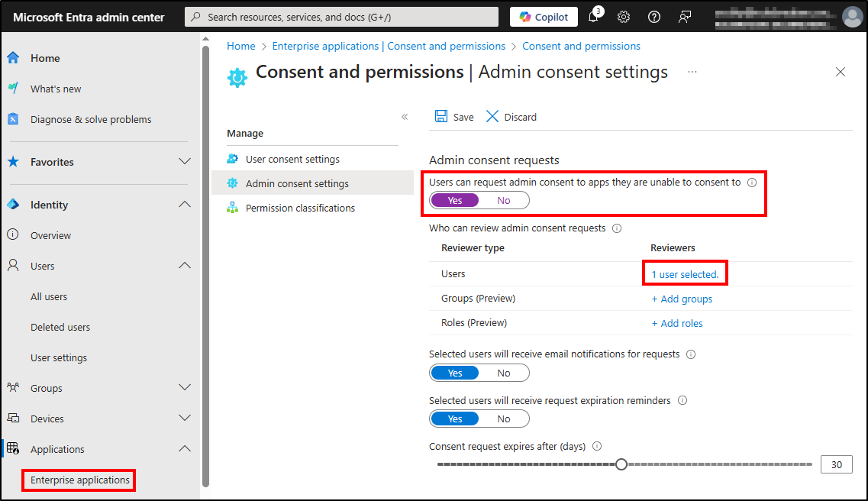Open User consent settings
This screenshot has width=868, height=501.
click(x=292, y=159)
